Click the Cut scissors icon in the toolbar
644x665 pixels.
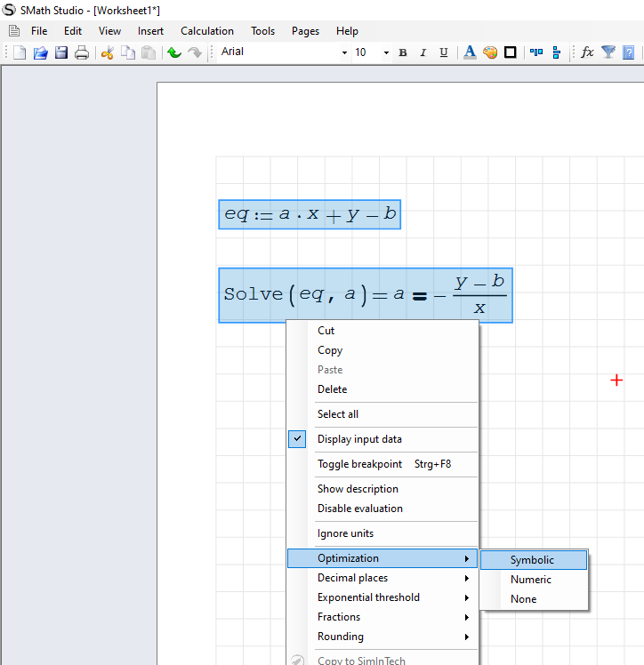(107, 52)
